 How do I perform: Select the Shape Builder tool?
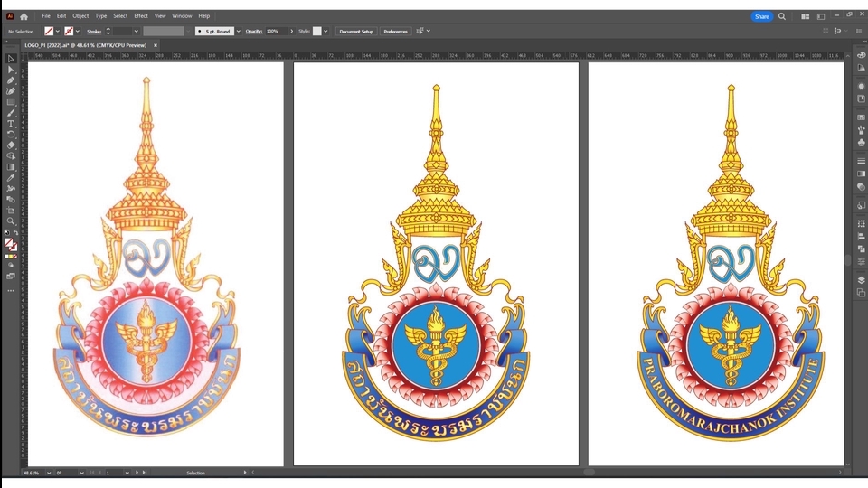11,156
